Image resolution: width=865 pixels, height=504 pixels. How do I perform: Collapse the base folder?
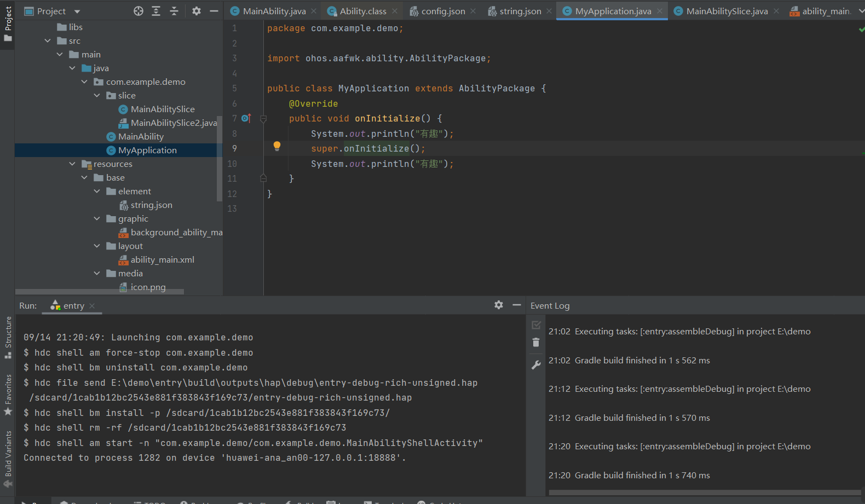(x=84, y=177)
